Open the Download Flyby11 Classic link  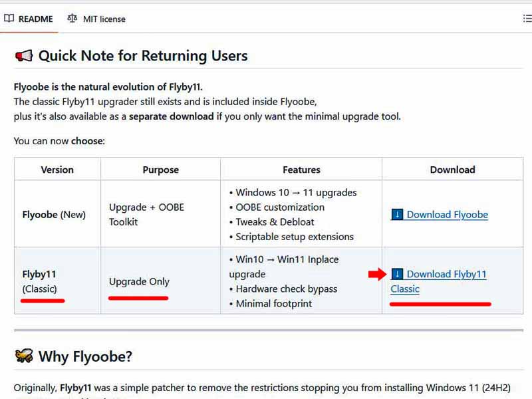click(446, 274)
